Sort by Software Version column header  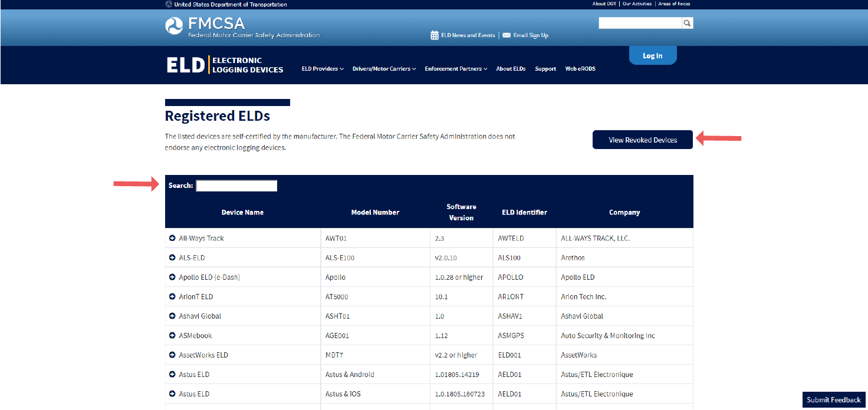click(x=461, y=212)
